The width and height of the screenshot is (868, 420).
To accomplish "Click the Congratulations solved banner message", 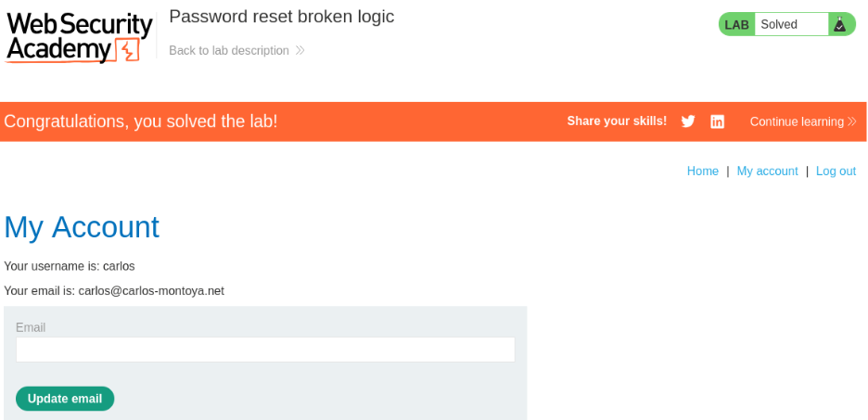I will coord(141,121).
